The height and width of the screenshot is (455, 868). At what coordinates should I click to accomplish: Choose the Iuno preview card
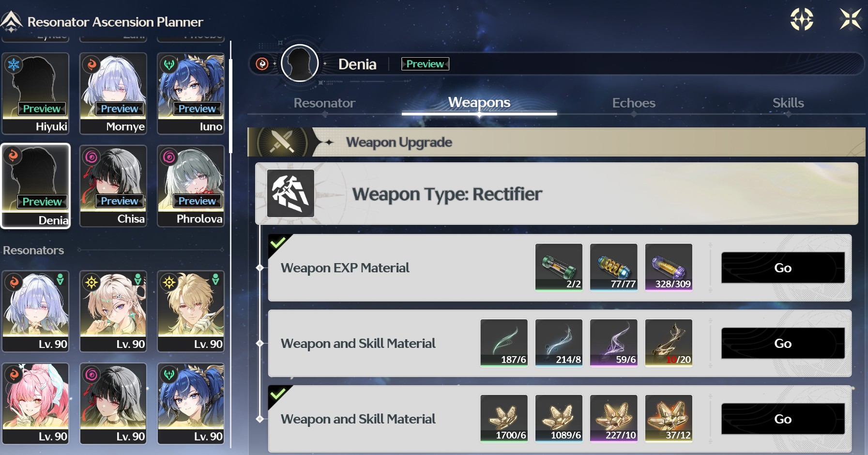pos(191,94)
